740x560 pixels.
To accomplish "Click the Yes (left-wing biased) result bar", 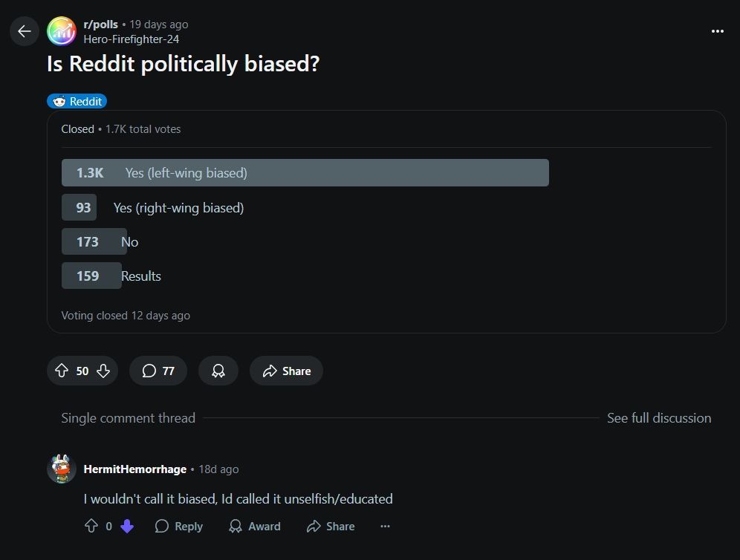I will [x=305, y=172].
